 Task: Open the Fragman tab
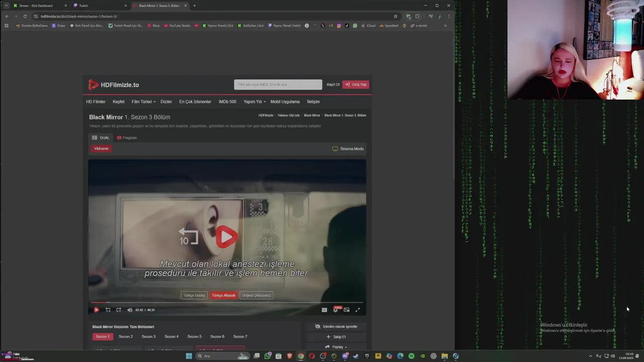pos(127,138)
